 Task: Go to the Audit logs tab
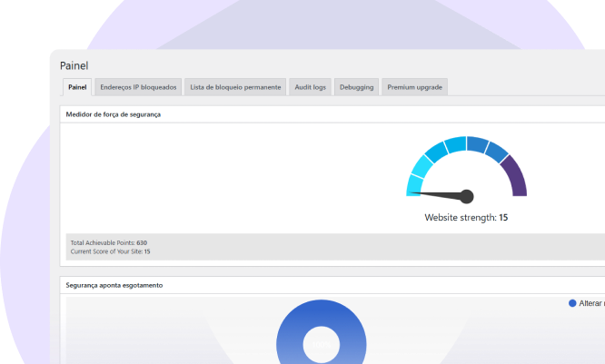(x=312, y=87)
